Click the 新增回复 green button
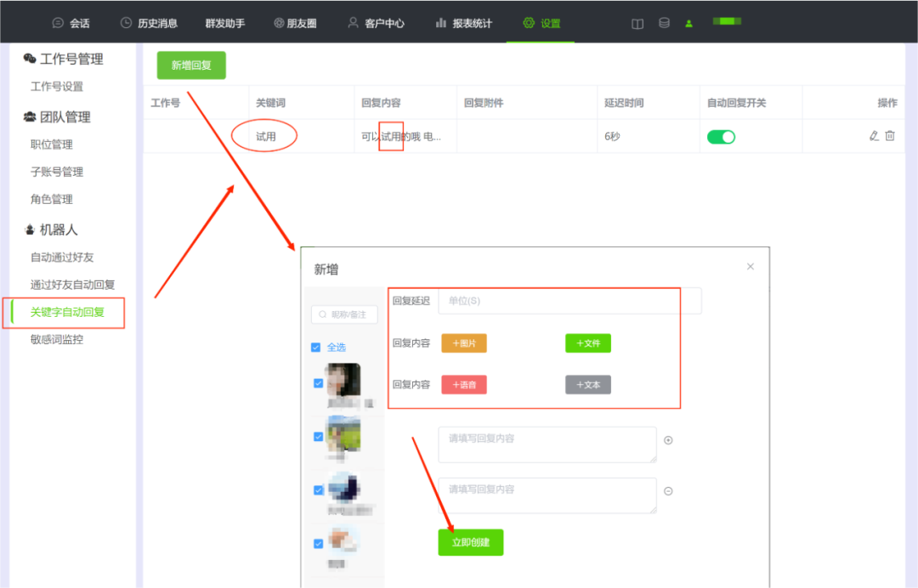918x588 pixels. 190,65
